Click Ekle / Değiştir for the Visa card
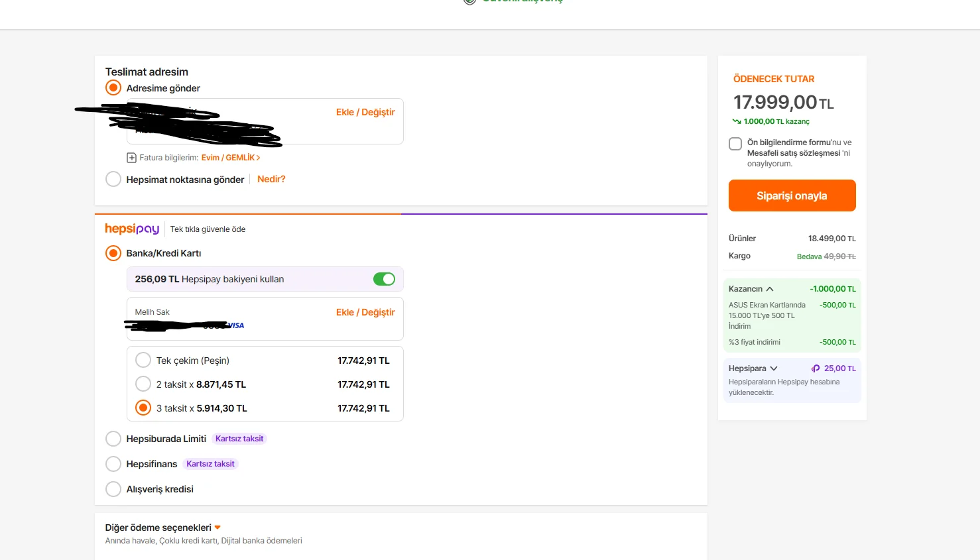The width and height of the screenshot is (980, 560). [365, 312]
